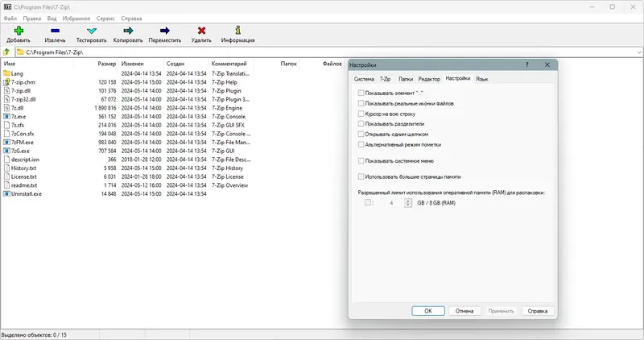Switch to the Язык tab

pyautogui.click(x=481, y=79)
